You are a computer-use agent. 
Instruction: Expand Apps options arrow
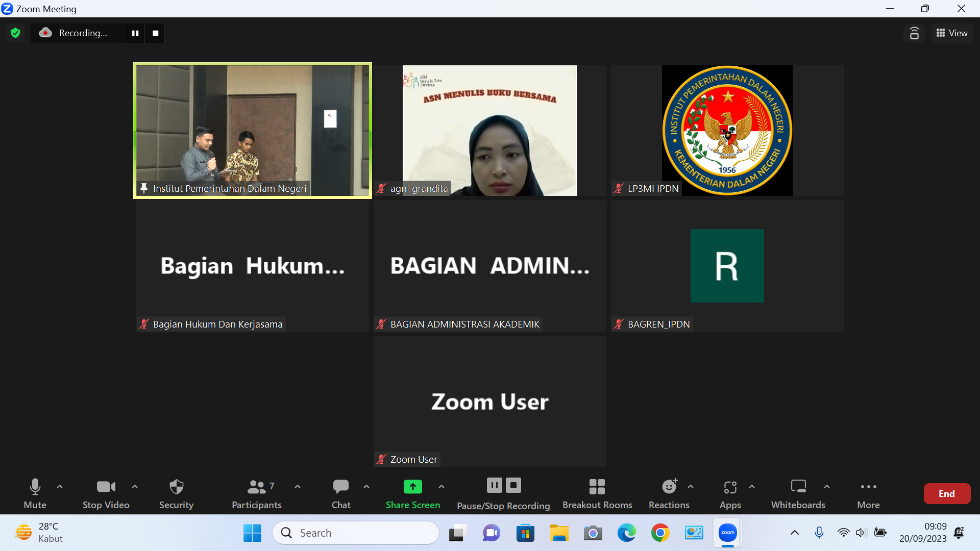pyautogui.click(x=752, y=487)
